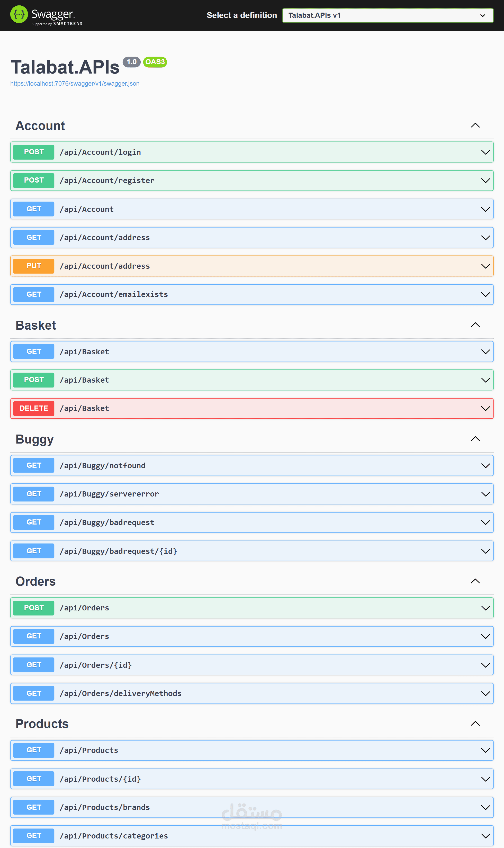Expand GET /api/Products/brands chevron
Screen dimensions: 504x848
(x=485, y=807)
